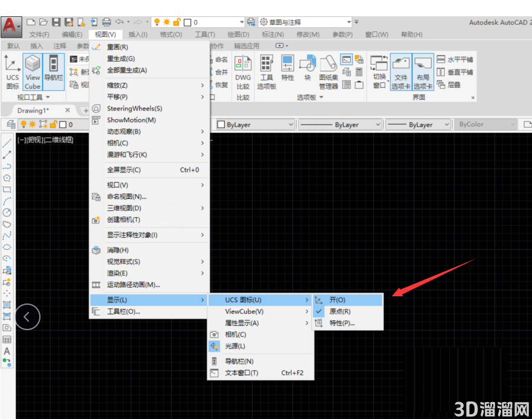Toggle the 布局选项卡 button
Viewport: 532px width, 419px height.
click(423, 72)
